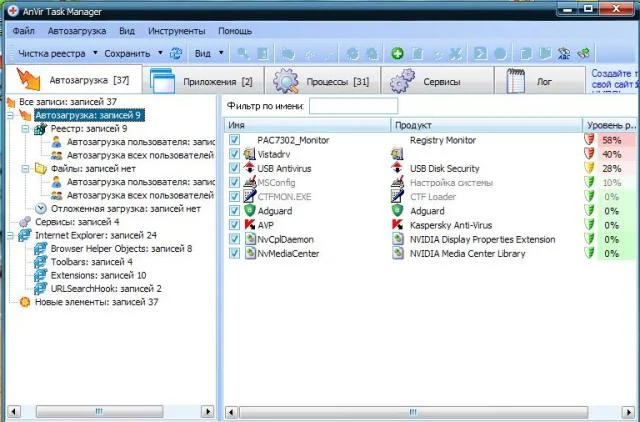
Task: Collapse the Файлы: записей нет node
Action: coord(25,169)
